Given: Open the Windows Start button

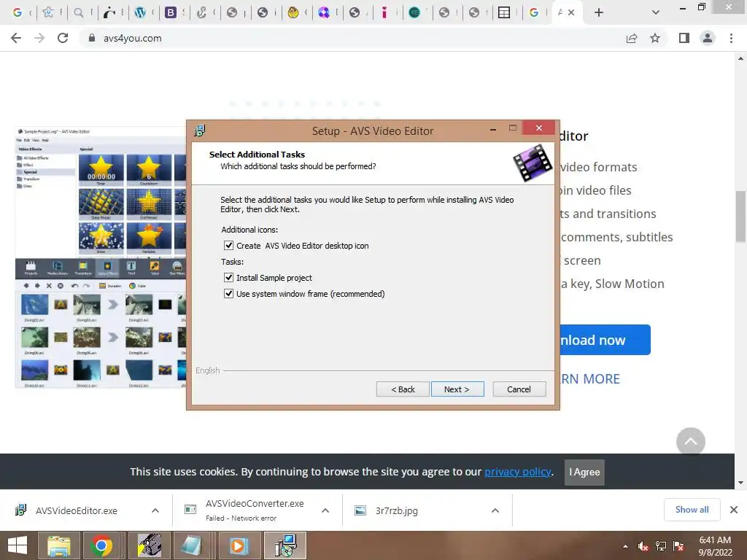Looking at the screenshot, I should pyautogui.click(x=18, y=545).
